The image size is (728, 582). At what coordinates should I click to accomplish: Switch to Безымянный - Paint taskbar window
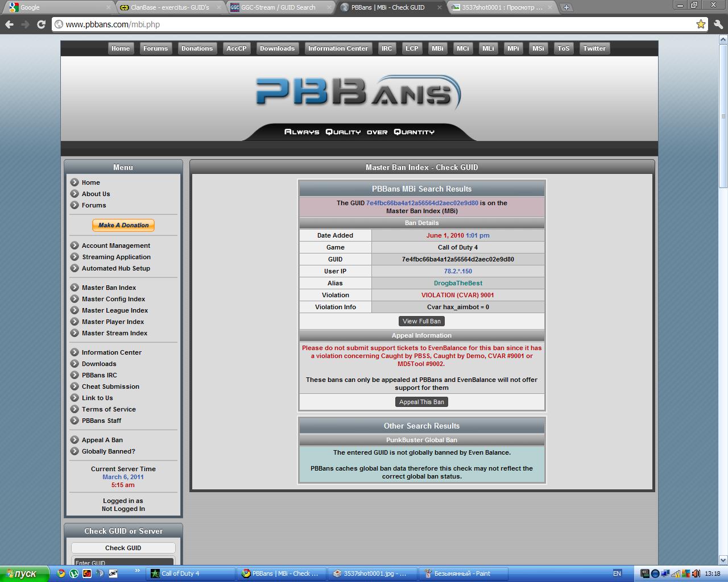pos(463,573)
